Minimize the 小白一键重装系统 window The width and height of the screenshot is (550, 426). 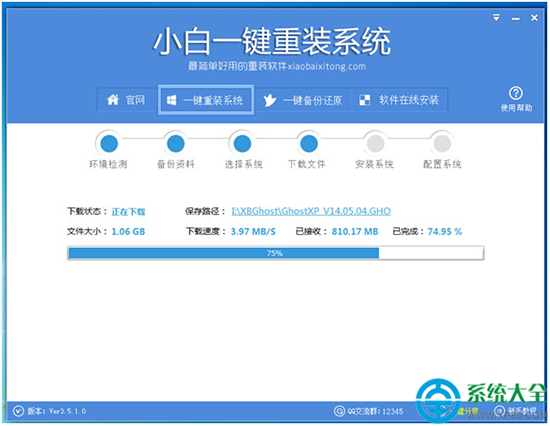pyautogui.click(x=516, y=19)
